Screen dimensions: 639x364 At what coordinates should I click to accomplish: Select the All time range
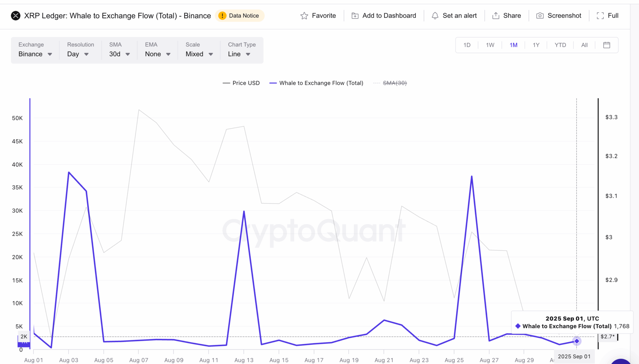[x=584, y=45]
